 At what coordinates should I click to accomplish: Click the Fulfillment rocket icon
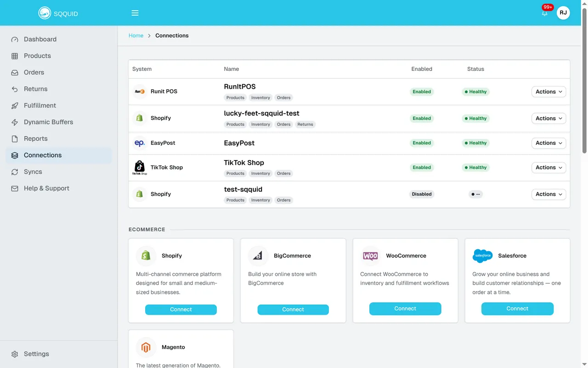(x=15, y=106)
